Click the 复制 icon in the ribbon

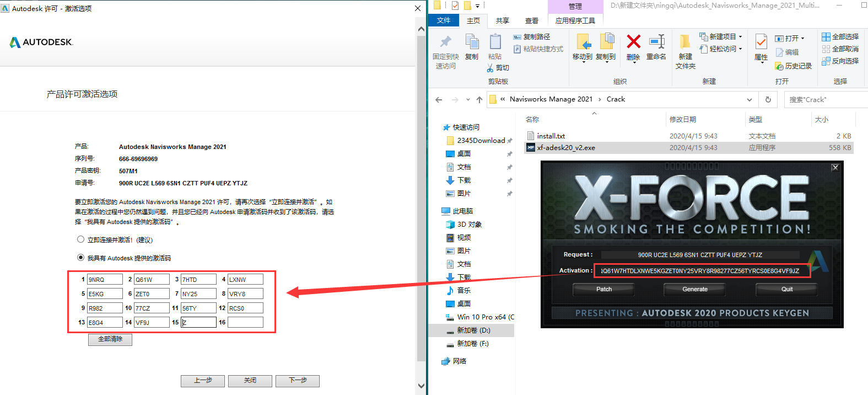(472, 42)
